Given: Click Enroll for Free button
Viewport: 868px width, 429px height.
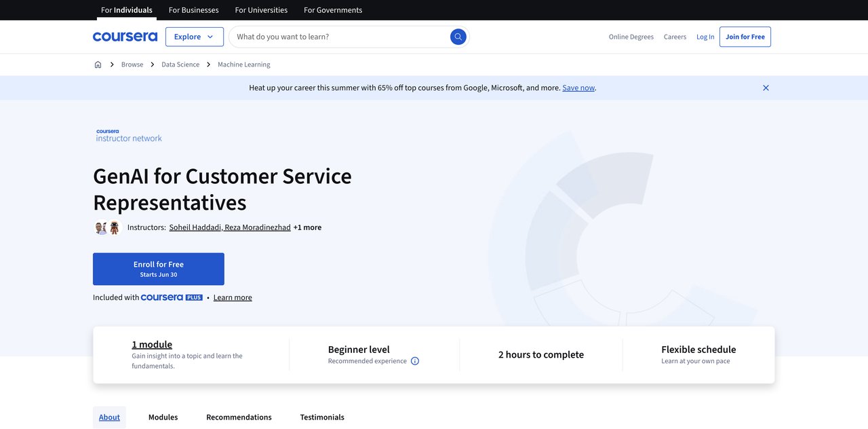Looking at the screenshot, I should [x=159, y=269].
